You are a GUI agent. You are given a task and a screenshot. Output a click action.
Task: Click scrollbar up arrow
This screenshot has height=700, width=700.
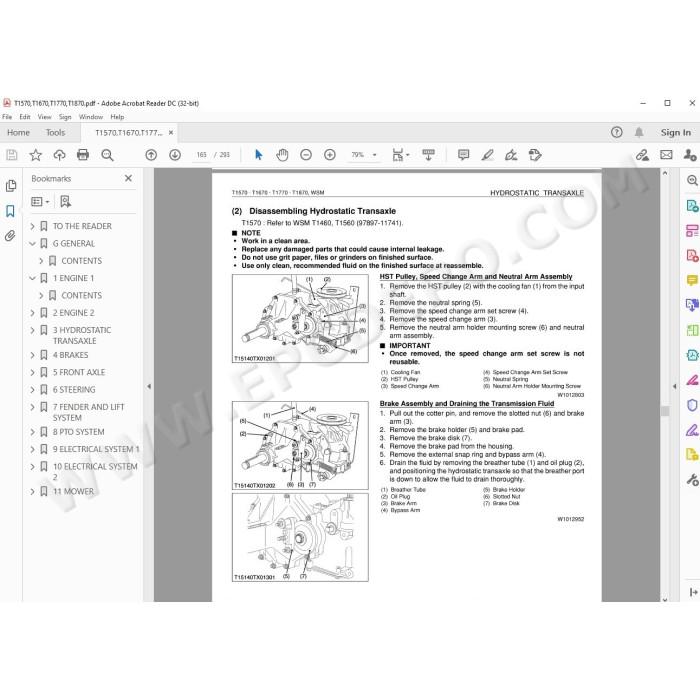pyautogui.click(x=665, y=173)
